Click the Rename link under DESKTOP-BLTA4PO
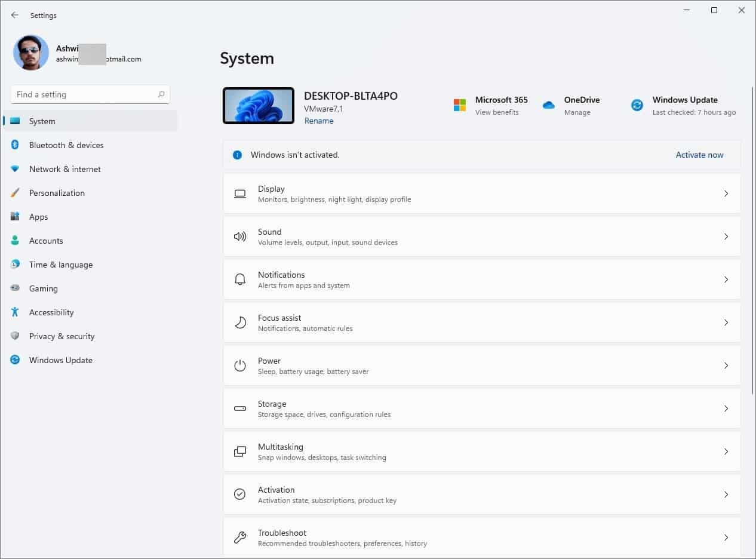This screenshot has width=756, height=559. 319,121
